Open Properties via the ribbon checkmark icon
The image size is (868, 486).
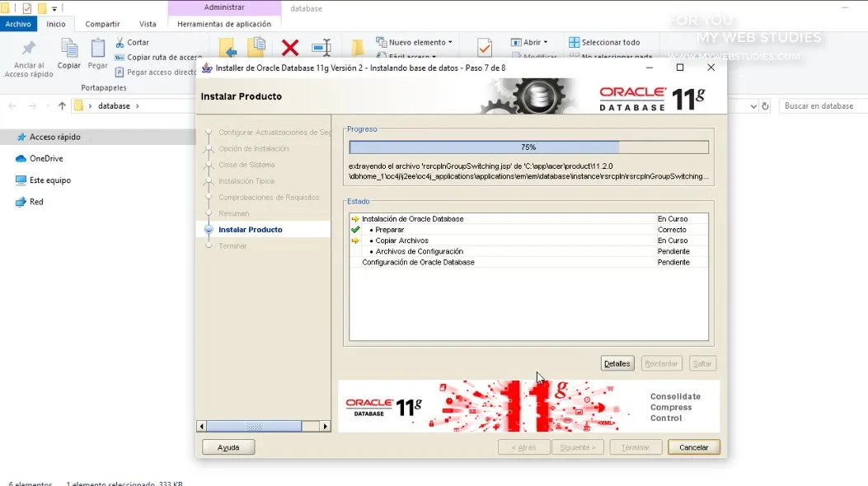(485, 48)
